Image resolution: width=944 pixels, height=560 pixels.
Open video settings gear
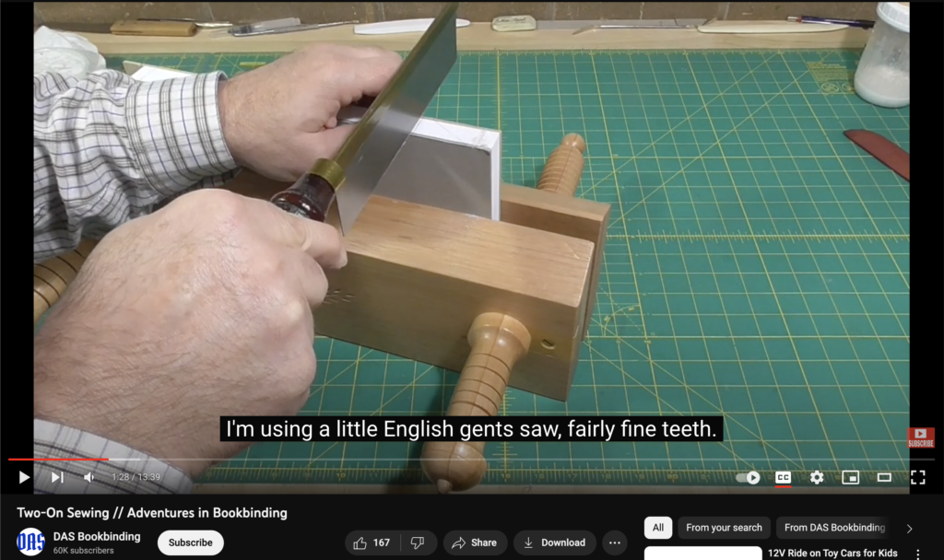817,478
